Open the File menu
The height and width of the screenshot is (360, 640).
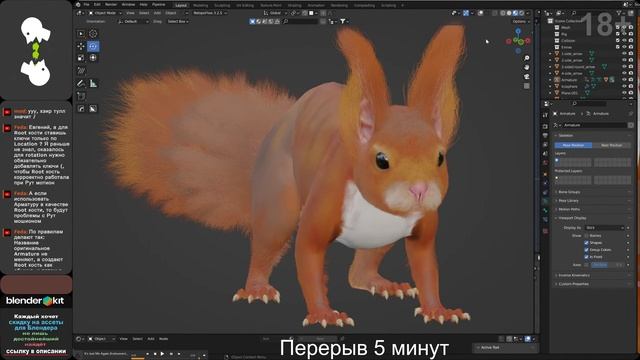coord(86,4)
